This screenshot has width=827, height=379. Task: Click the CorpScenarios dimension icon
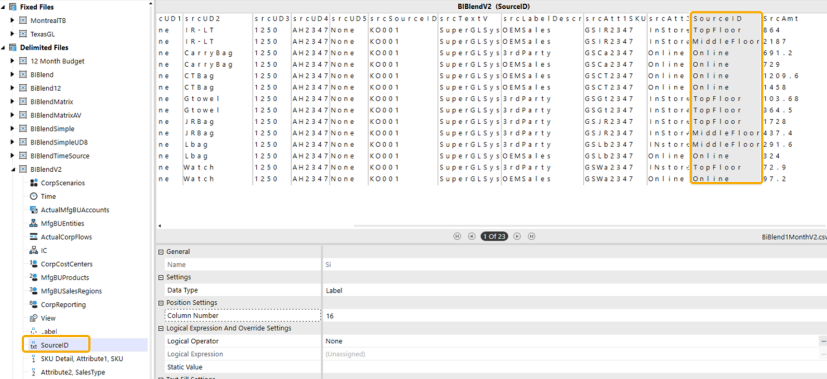tap(34, 183)
